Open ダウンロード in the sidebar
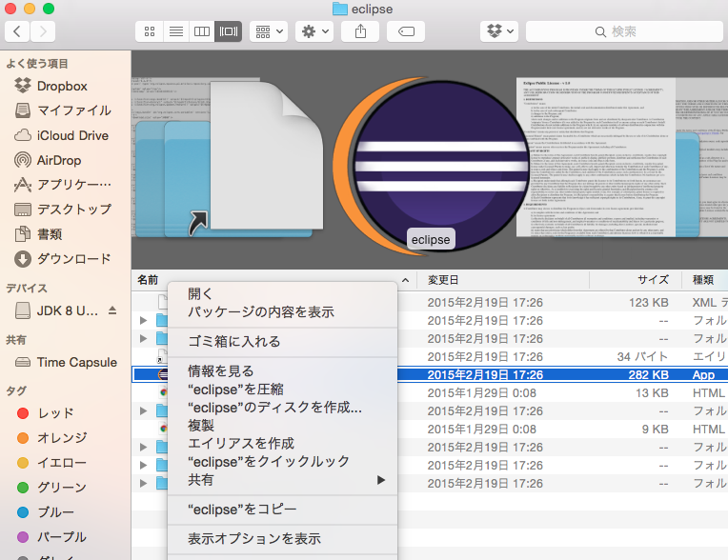The width and height of the screenshot is (728, 560). [62, 258]
